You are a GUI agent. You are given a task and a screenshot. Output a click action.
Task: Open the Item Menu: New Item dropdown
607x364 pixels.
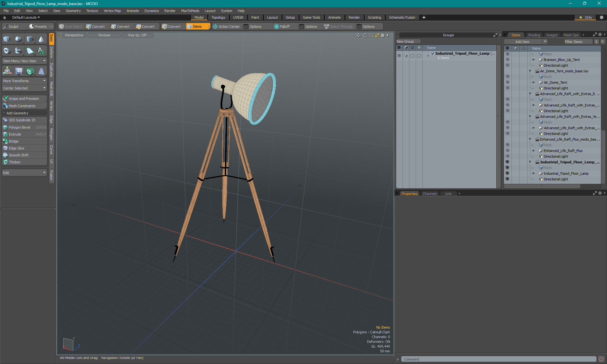click(24, 61)
